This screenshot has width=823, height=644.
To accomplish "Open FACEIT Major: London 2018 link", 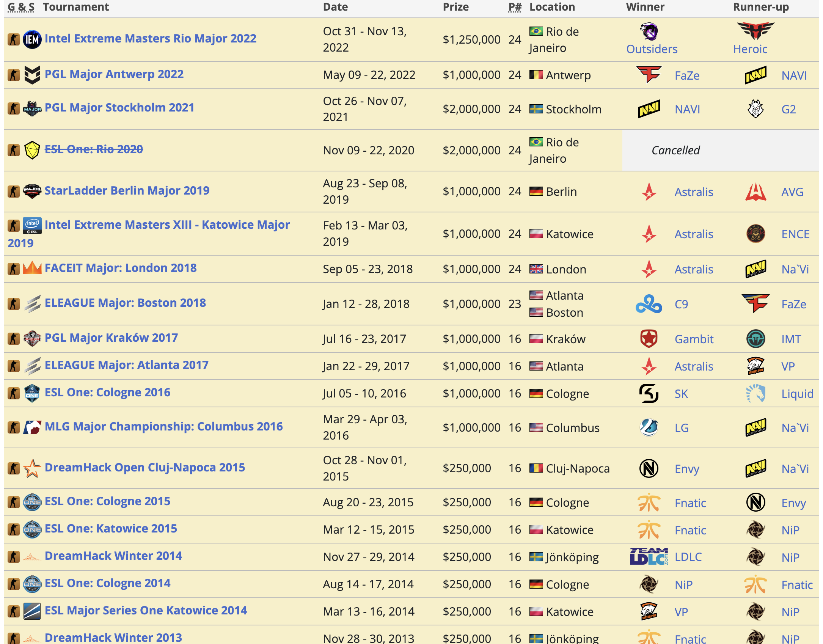I will click(121, 268).
